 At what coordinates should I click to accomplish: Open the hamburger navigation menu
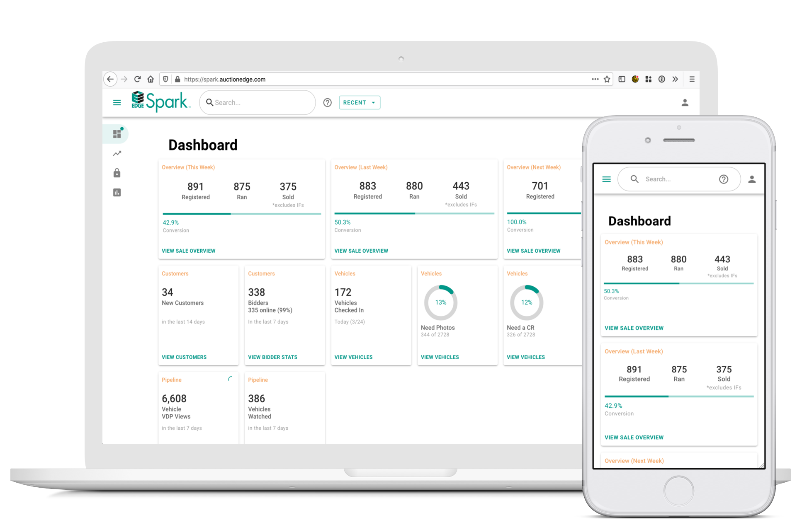[x=117, y=102]
